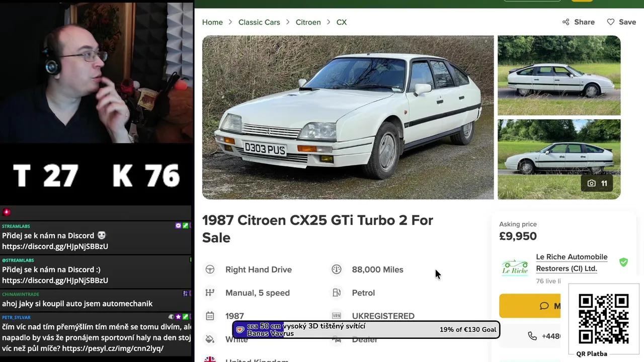
Task: Click the odometer icon beside 88,000 Miles
Action: point(337,269)
